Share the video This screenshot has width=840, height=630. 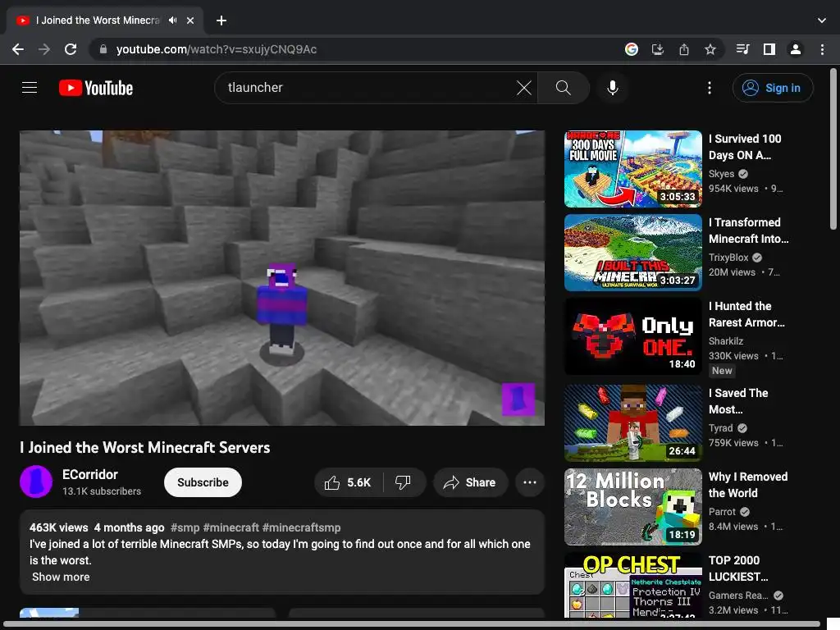click(x=470, y=482)
